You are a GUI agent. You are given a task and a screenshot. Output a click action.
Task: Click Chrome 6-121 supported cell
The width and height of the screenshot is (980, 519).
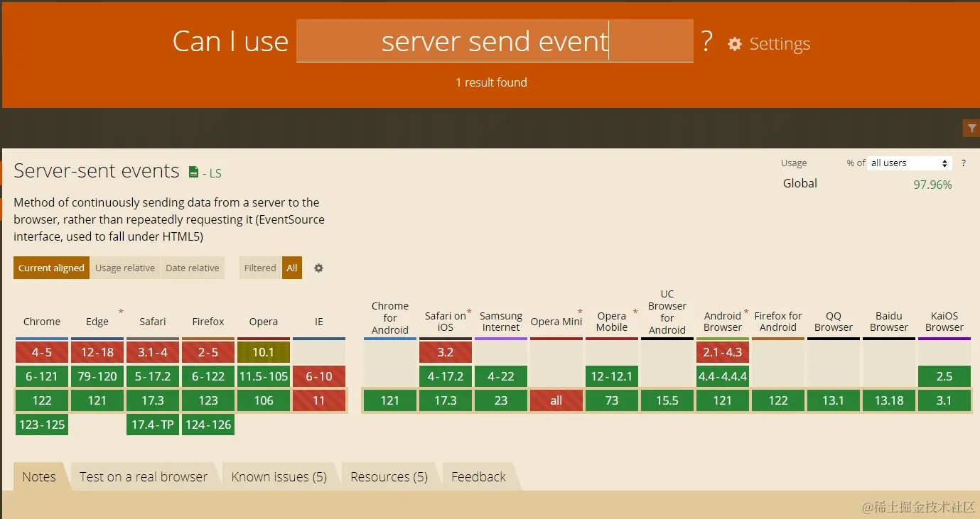(x=42, y=376)
